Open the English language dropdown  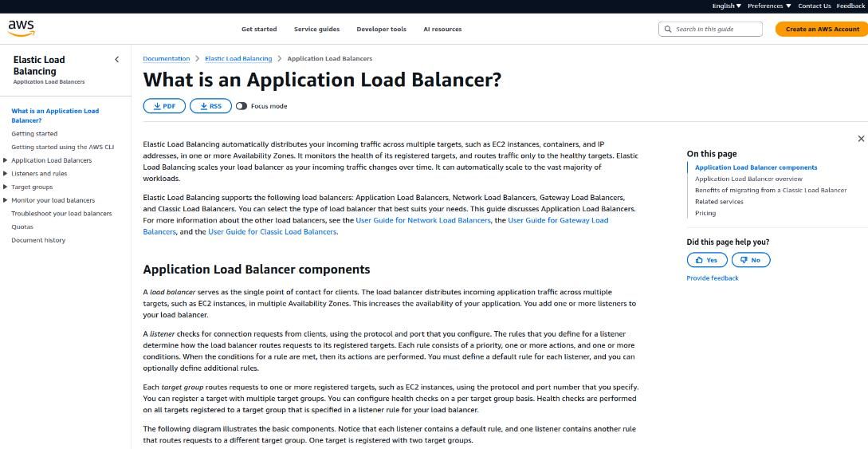(x=726, y=6)
